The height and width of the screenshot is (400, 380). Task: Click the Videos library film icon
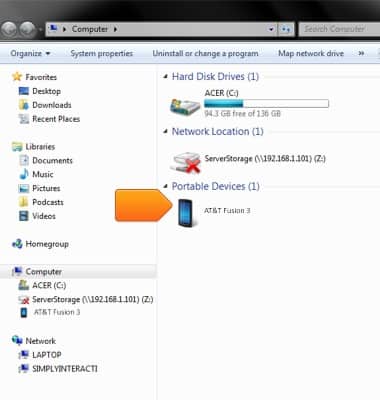24,216
